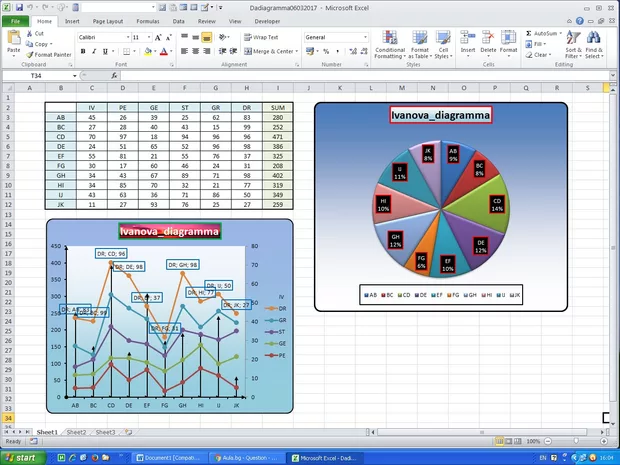Click the Zoom In plus button

pyautogui.click(x=604, y=441)
